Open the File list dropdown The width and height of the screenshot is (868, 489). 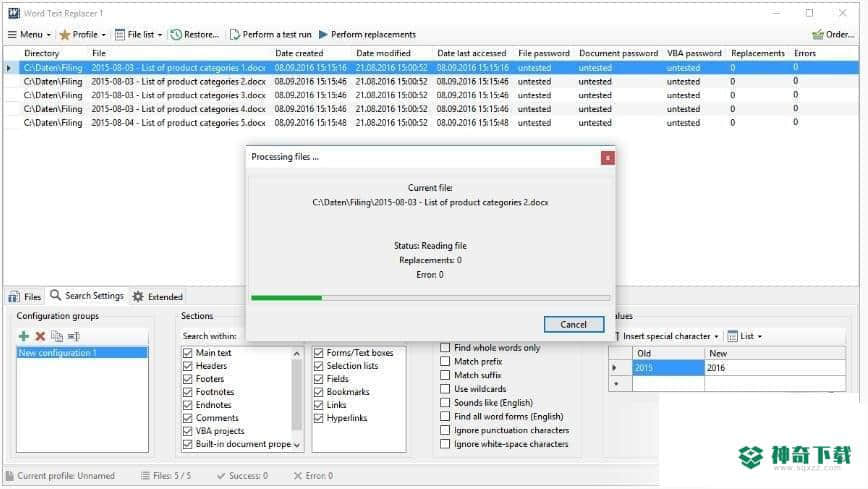138,34
